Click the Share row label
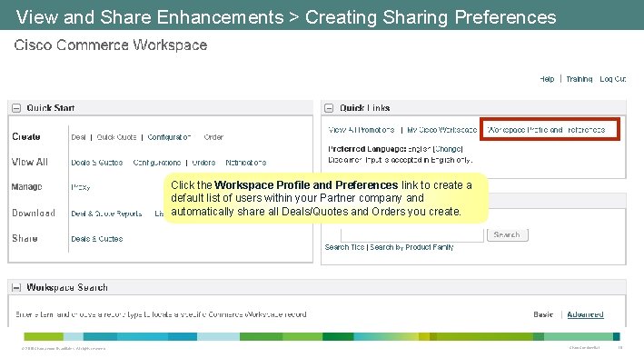The width and height of the screenshot is (644, 358). pos(25,239)
